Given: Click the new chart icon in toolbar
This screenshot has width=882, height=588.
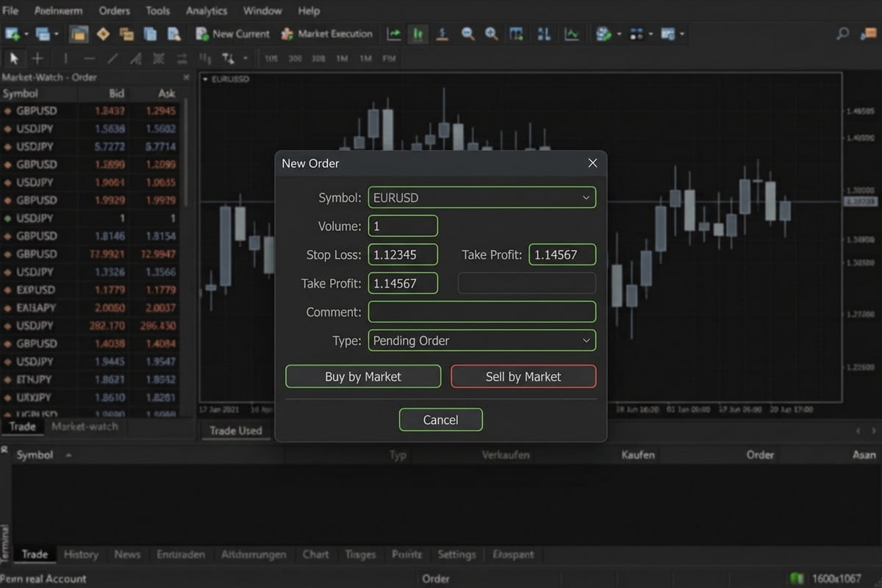Looking at the screenshot, I should pos(12,34).
